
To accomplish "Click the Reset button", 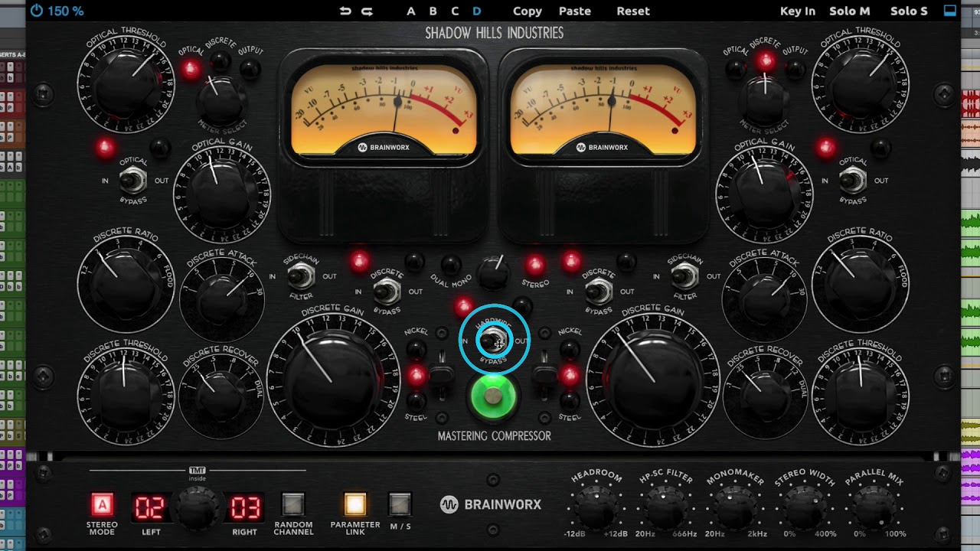I will point(633,11).
